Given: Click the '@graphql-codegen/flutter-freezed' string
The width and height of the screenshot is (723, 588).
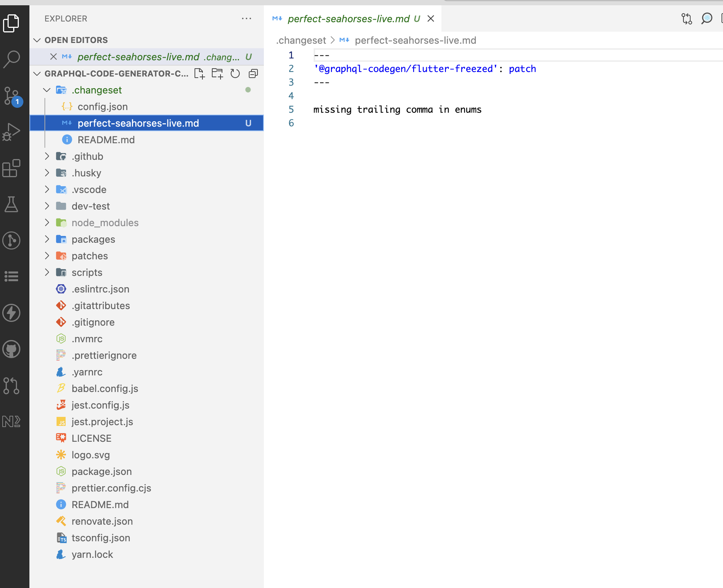Looking at the screenshot, I should coord(406,69).
